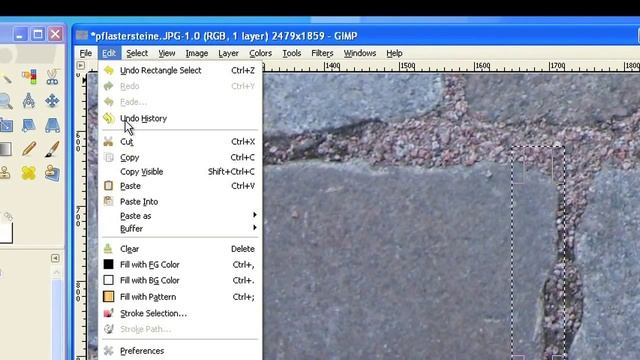Choose Paste in the Edit menu

click(180, 186)
